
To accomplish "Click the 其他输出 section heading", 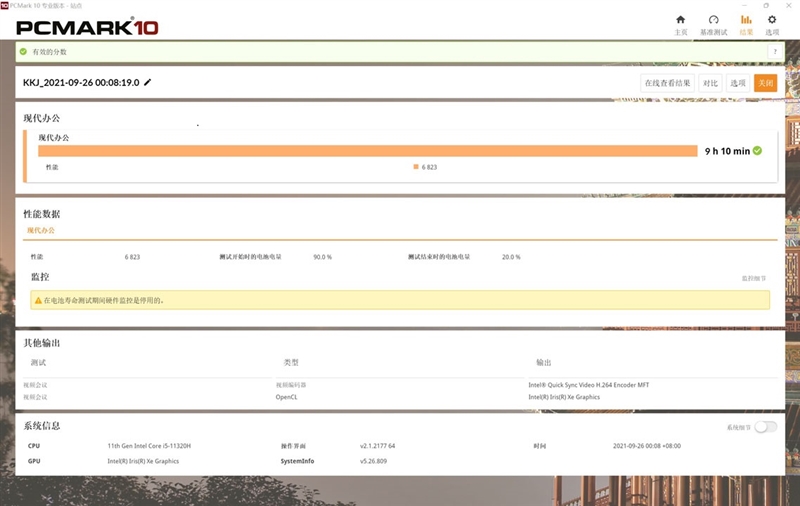I will point(42,343).
